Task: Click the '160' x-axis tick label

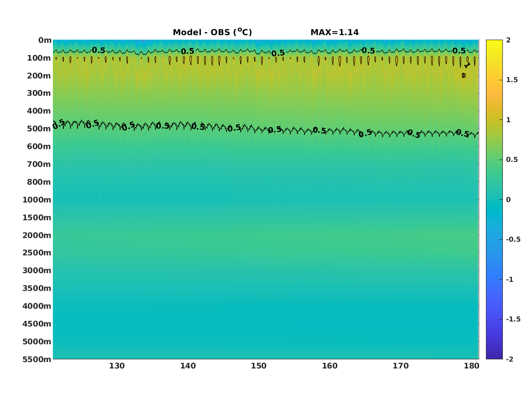Action: tap(330, 366)
